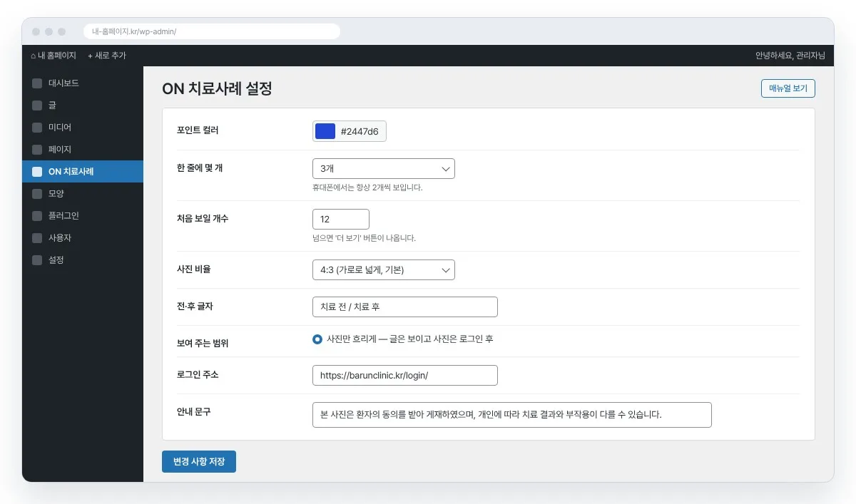The image size is (856, 504).
Task: Open 플러그인 sidebar menu
Action: (83, 216)
